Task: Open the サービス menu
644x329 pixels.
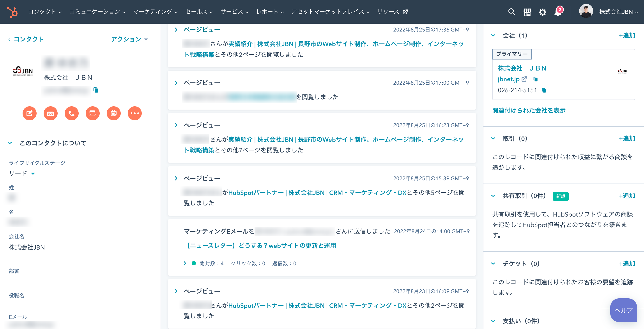Action: point(235,12)
